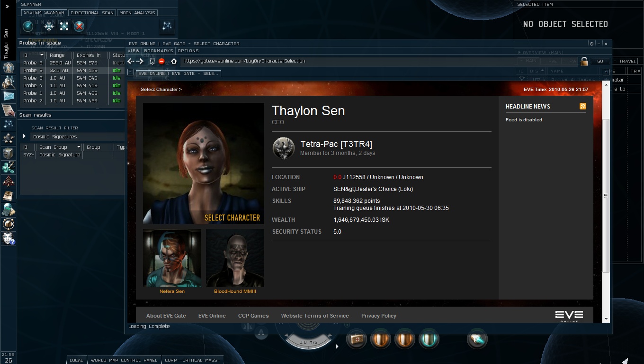Open the Help face icon in the sidebar
This screenshot has width=644, height=364.
[x=8, y=238]
